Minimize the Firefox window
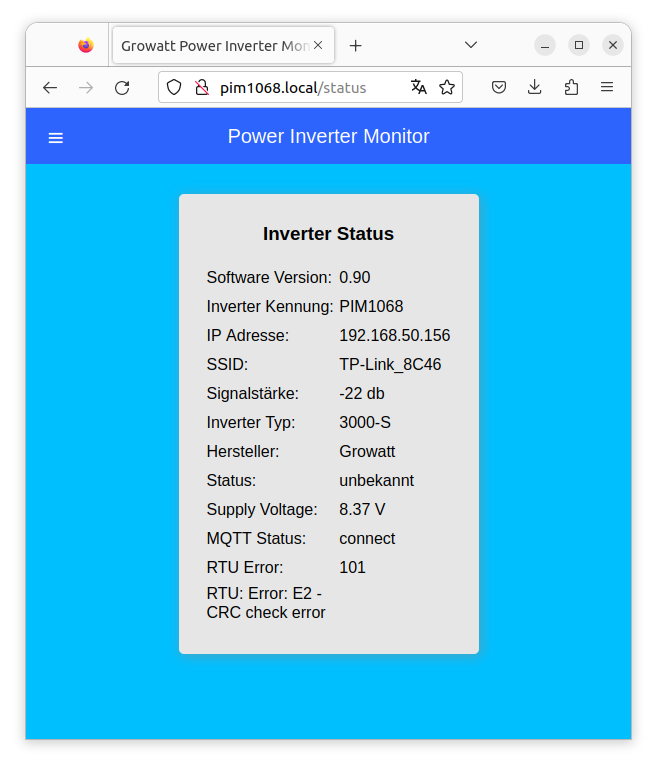This screenshot has width=657, height=768. click(545, 46)
